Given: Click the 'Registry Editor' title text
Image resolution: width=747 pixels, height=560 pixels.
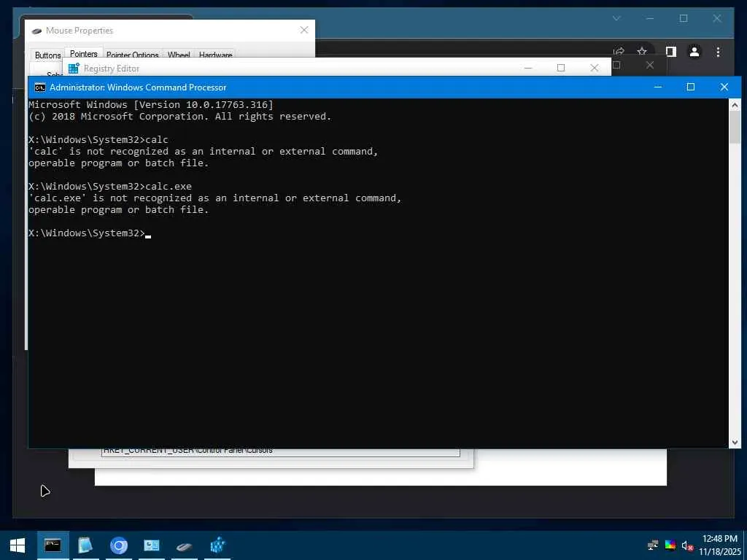Looking at the screenshot, I should tap(112, 69).
